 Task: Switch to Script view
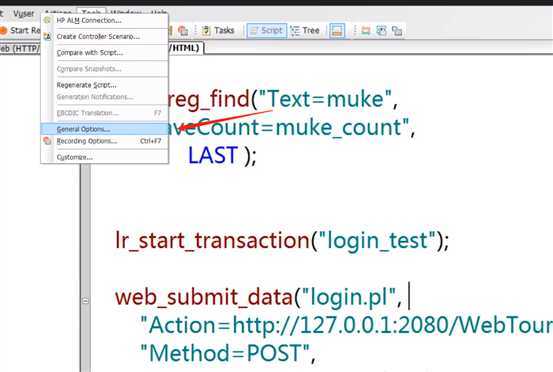point(267,31)
